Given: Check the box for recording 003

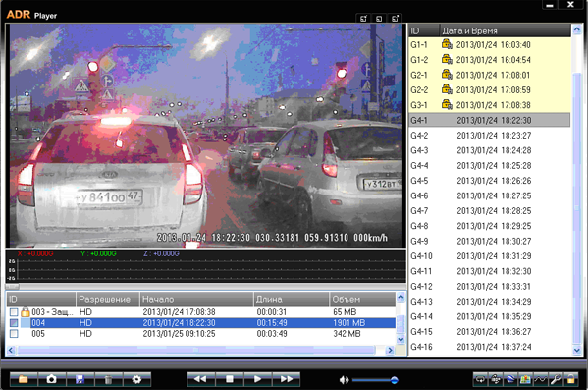Looking at the screenshot, I should pos(14,312).
